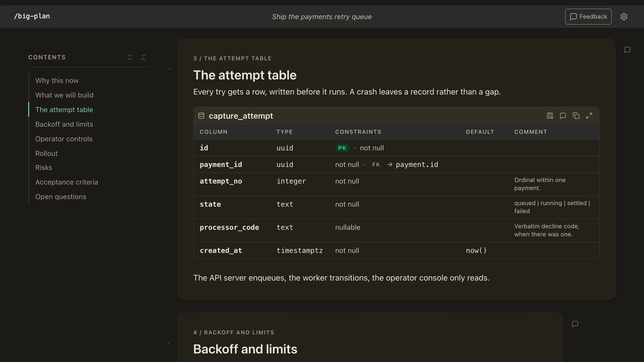Select the processor_code column name

click(229, 227)
